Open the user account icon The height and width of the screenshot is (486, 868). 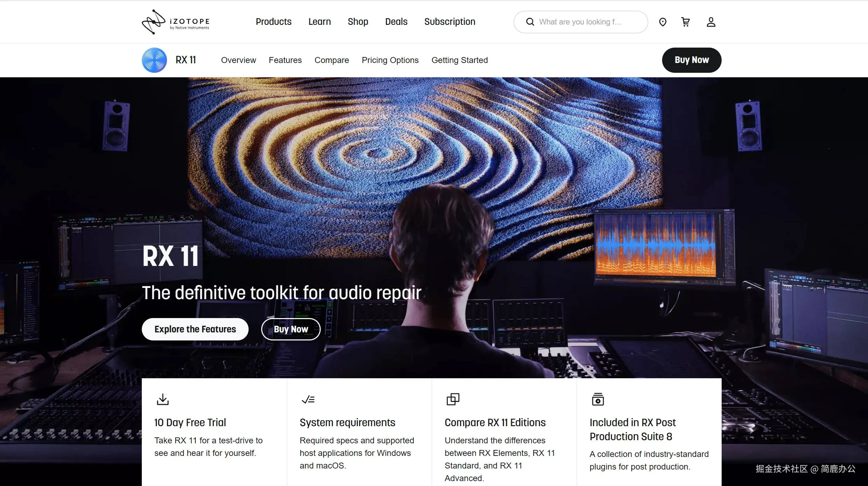tap(711, 22)
